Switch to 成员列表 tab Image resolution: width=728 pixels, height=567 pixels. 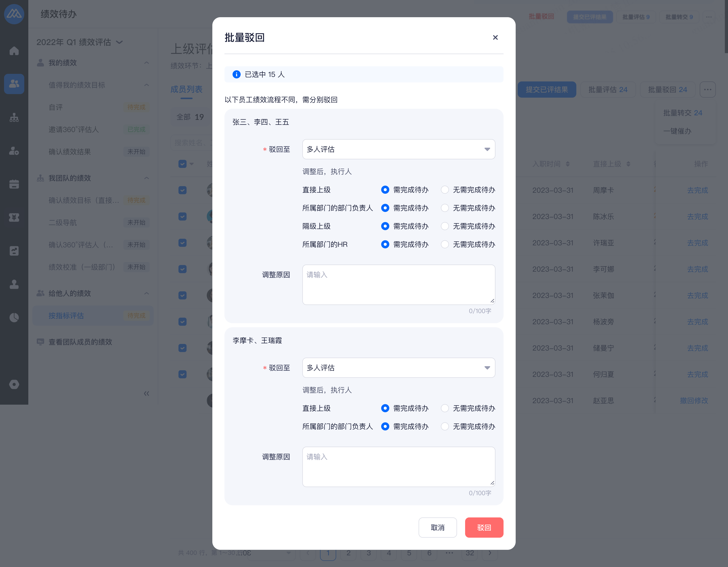tap(186, 89)
